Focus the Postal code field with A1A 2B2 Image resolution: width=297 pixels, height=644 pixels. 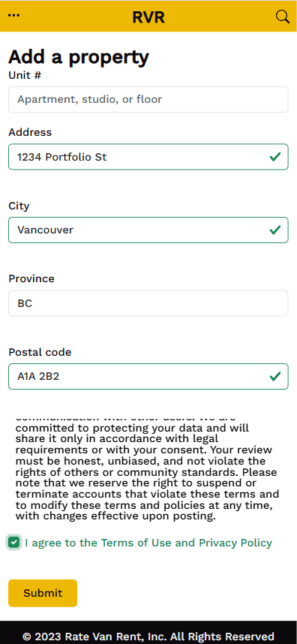pyautogui.click(x=148, y=376)
